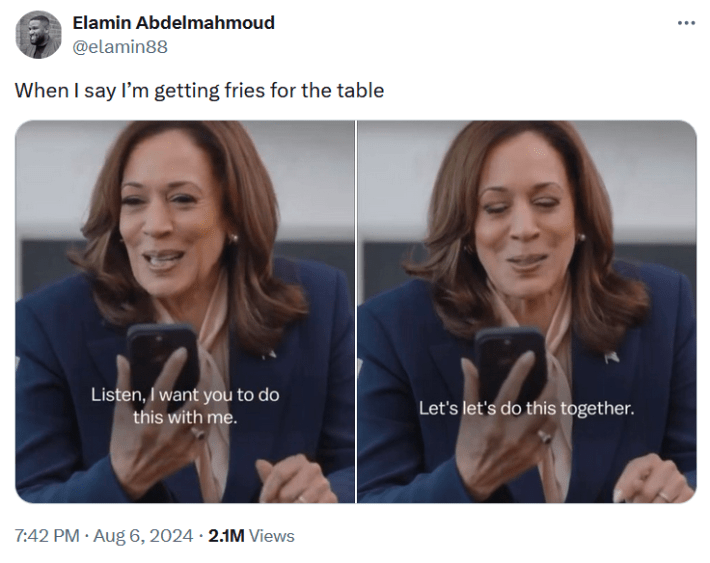Click the author's circular profile avatar
Viewport: 710px width, 563px height.
tap(40, 35)
